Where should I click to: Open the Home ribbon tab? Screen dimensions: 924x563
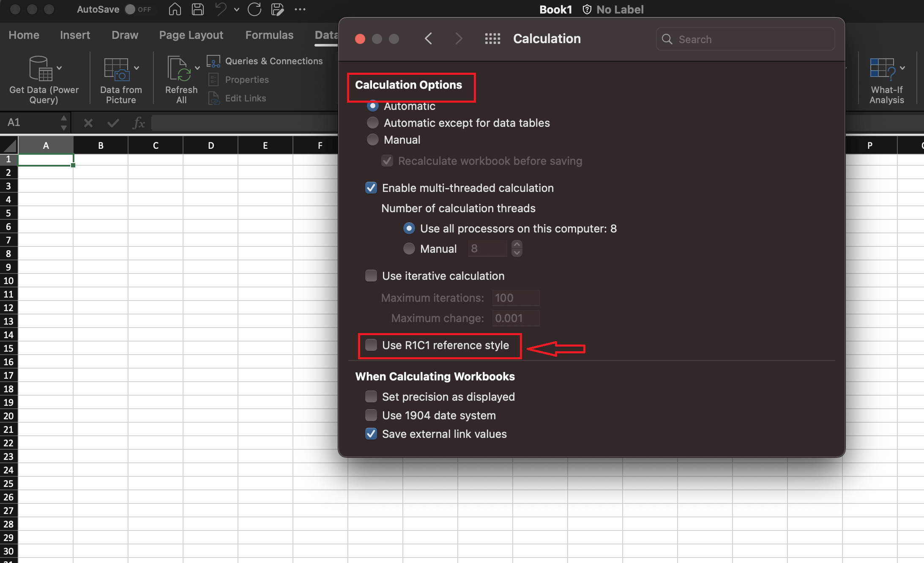point(24,35)
